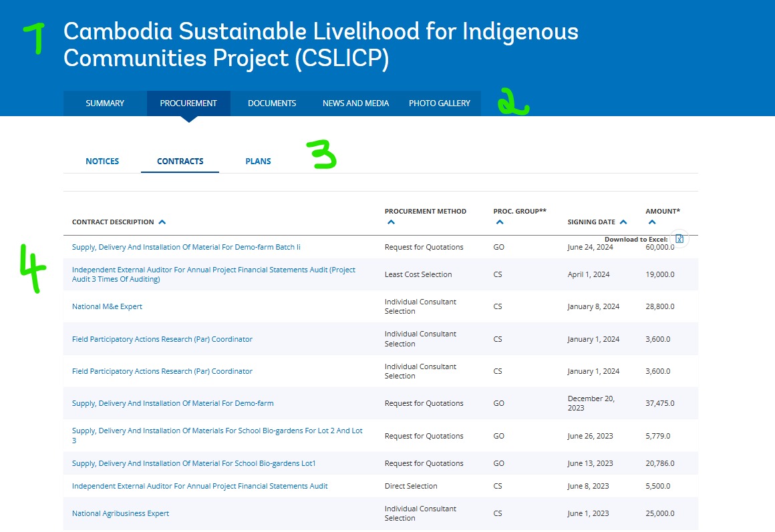Switch to the Notices sub-tab

(x=102, y=162)
